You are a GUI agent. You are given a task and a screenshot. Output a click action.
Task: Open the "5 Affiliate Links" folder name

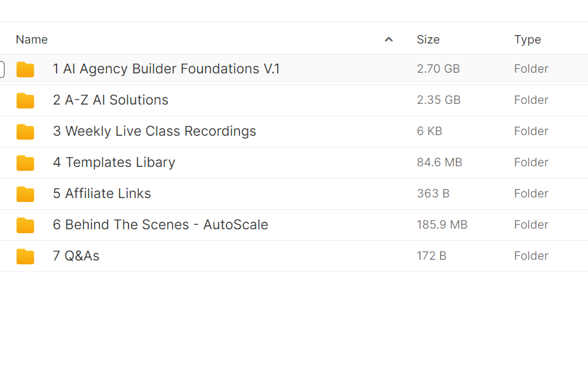(102, 194)
